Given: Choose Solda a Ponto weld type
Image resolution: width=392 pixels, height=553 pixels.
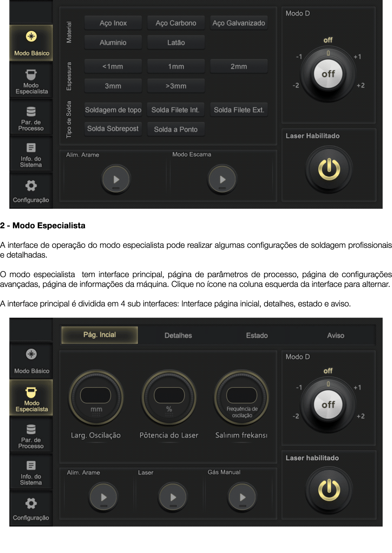Looking at the screenshot, I should (x=176, y=129).
